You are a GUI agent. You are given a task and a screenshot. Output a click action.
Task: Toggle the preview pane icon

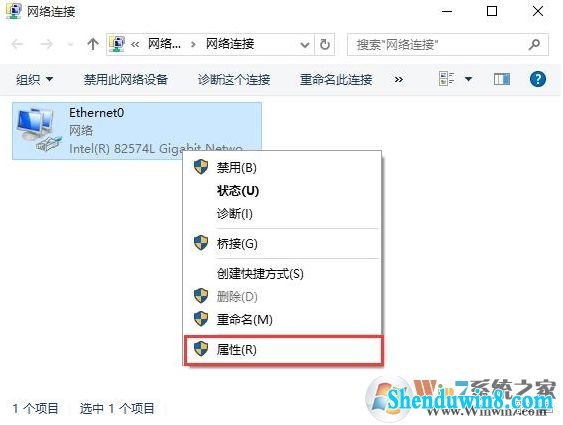pyautogui.click(x=502, y=79)
